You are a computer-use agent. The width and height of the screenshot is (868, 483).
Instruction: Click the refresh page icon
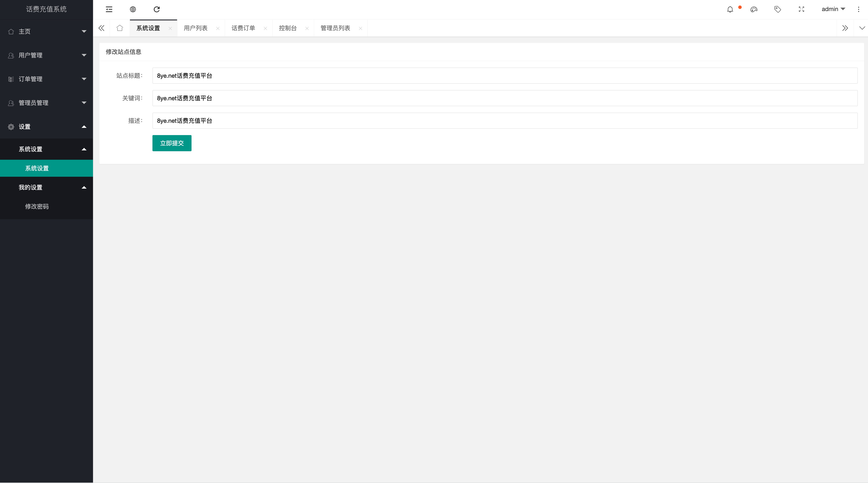157,9
